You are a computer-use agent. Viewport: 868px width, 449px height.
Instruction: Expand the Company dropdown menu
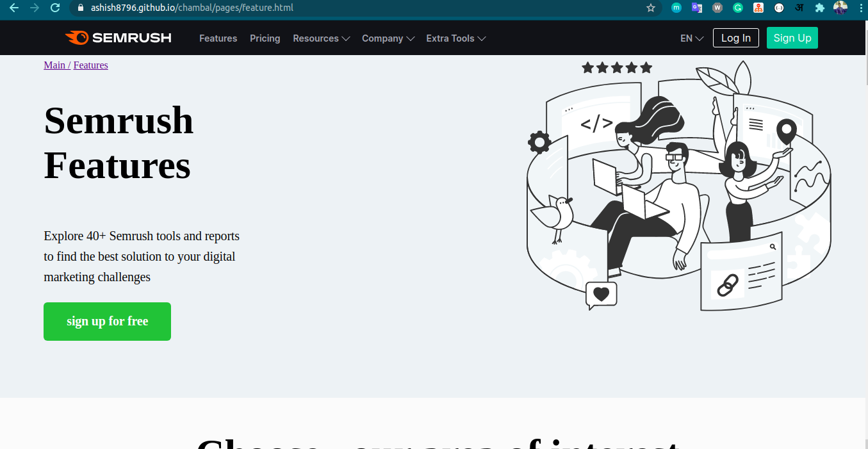point(388,38)
